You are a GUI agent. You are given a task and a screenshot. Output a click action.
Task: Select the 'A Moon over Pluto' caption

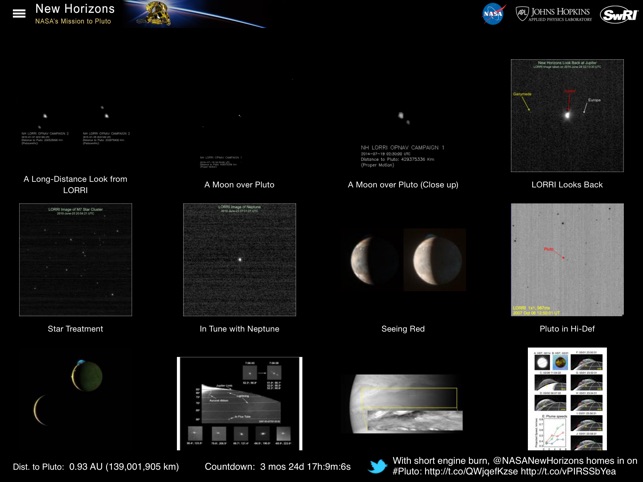[239, 185]
